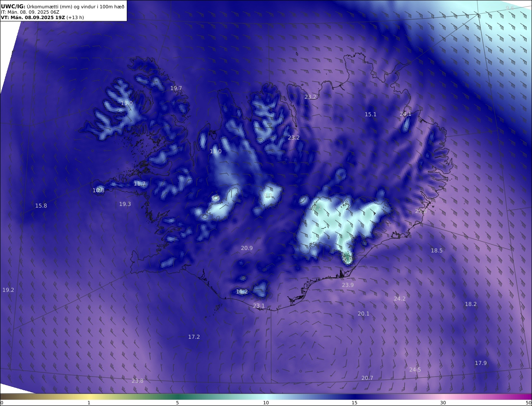The image size is (532, 406).
Task: Select the '(+13 h)' forecast offset text
Action: tap(75, 17)
